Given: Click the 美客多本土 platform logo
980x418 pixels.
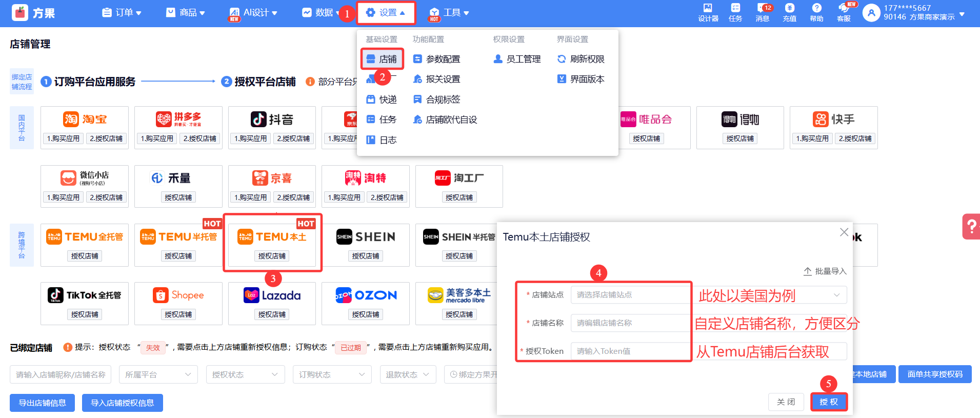Looking at the screenshot, I should 459,295.
